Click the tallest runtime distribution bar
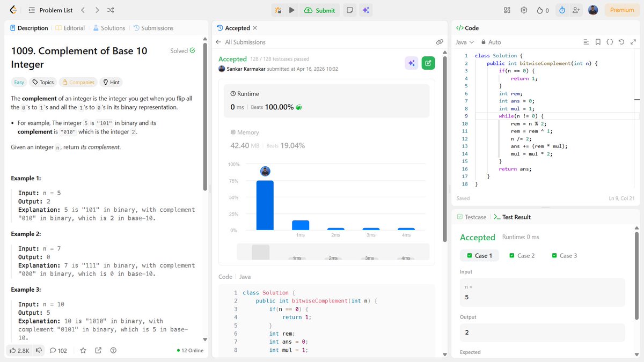The width and height of the screenshot is (644, 362). [x=265, y=205]
